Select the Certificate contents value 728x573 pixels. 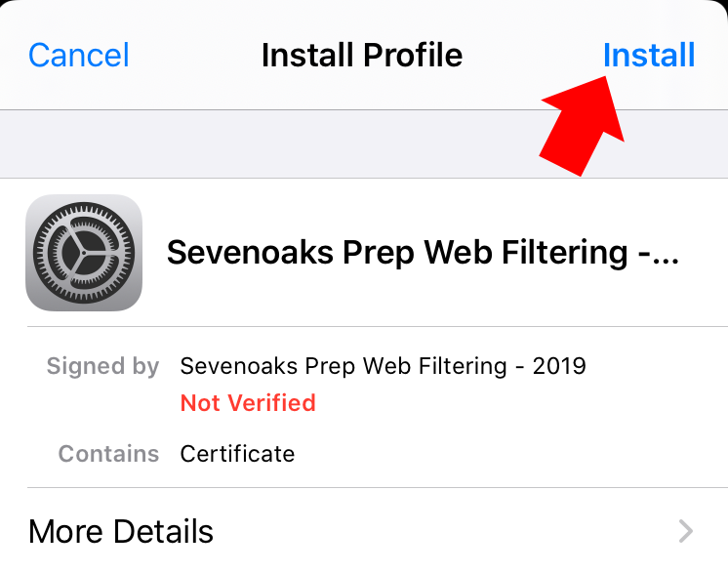[237, 454]
